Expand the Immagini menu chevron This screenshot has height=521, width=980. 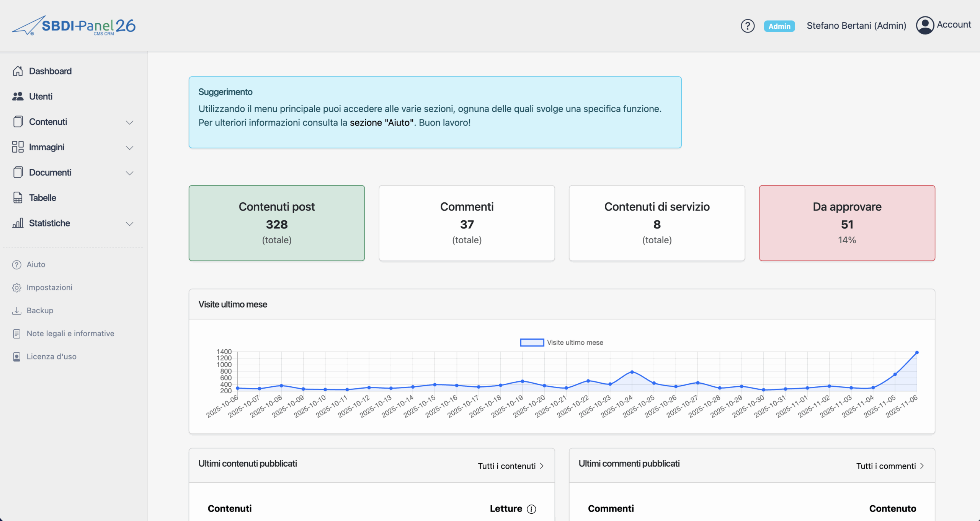[129, 148]
